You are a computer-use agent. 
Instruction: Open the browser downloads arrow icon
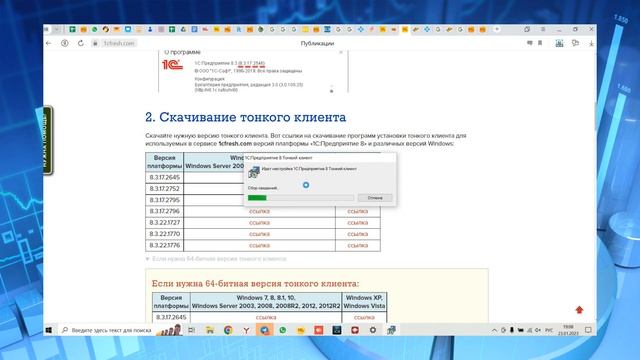point(591,43)
